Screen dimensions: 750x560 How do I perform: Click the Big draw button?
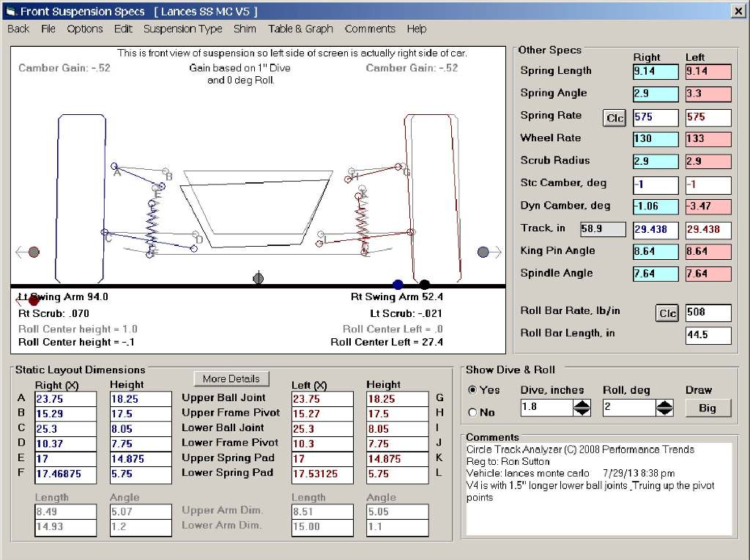(708, 408)
